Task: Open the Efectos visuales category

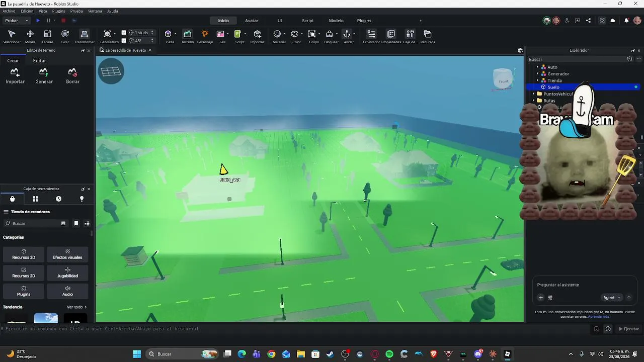Action: tap(67, 254)
